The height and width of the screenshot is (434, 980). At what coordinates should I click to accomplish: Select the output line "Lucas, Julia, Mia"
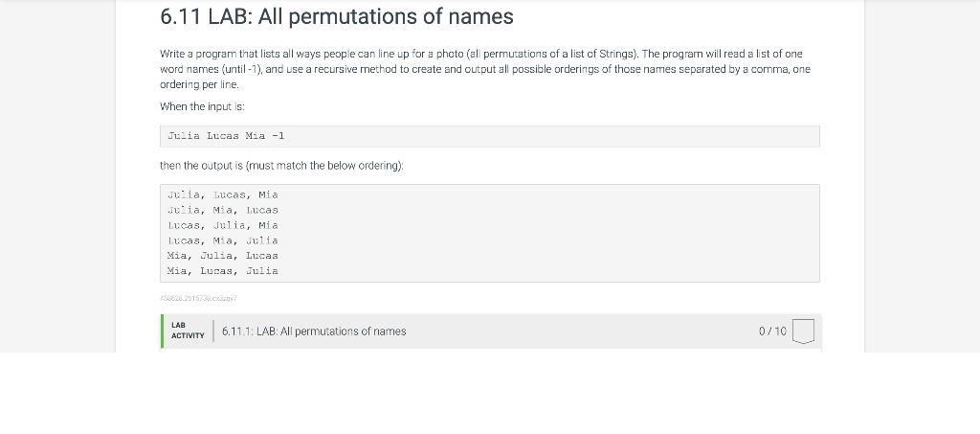[222, 225]
